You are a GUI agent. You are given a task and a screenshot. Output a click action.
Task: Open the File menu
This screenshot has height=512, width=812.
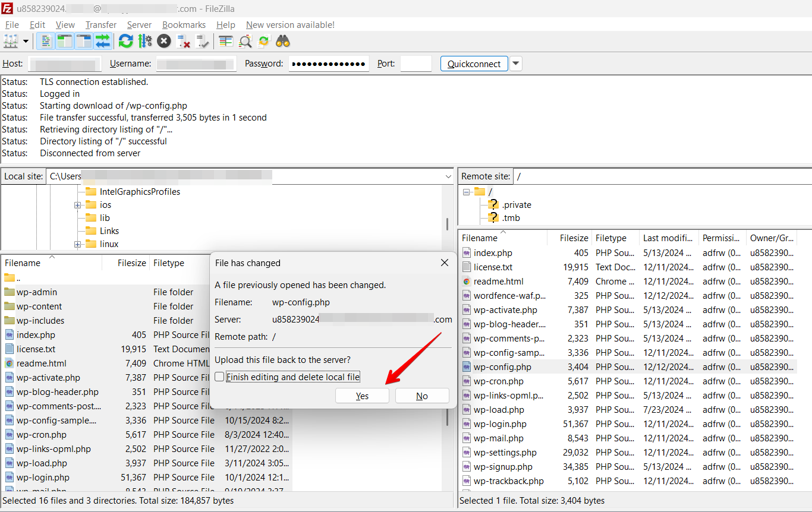click(12, 25)
